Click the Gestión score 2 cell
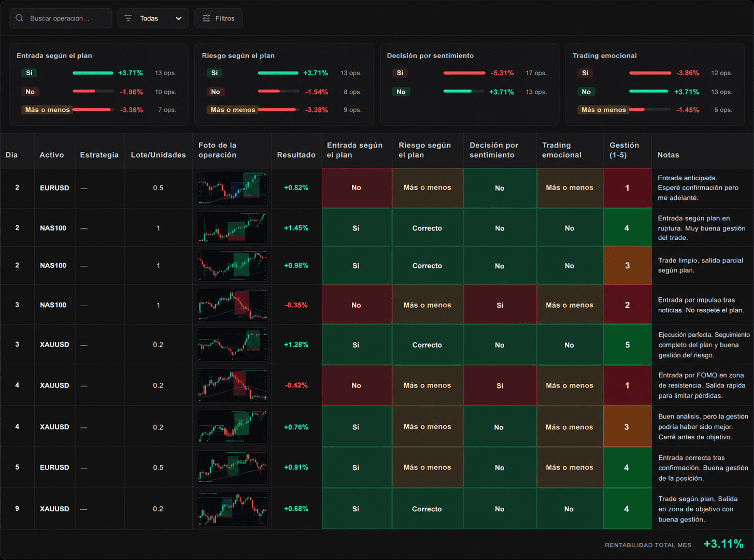This screenshot has height=560, width=754. [627, 305]
